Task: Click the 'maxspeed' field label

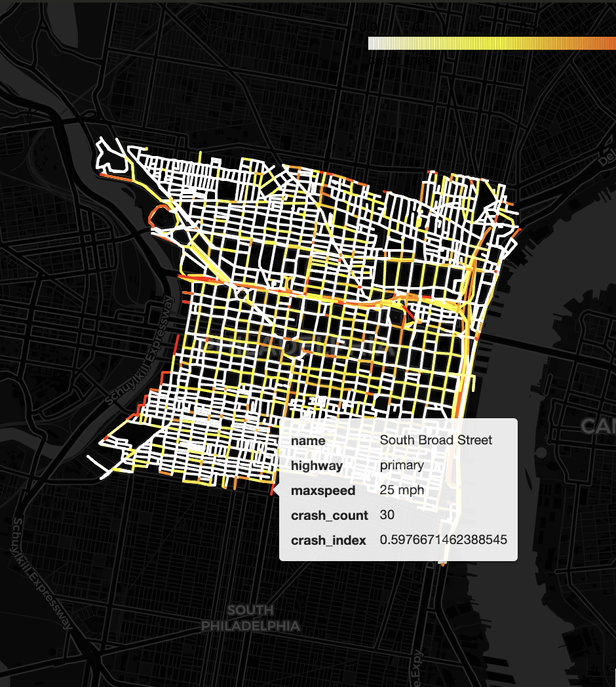Action: [x=323, y=491]
